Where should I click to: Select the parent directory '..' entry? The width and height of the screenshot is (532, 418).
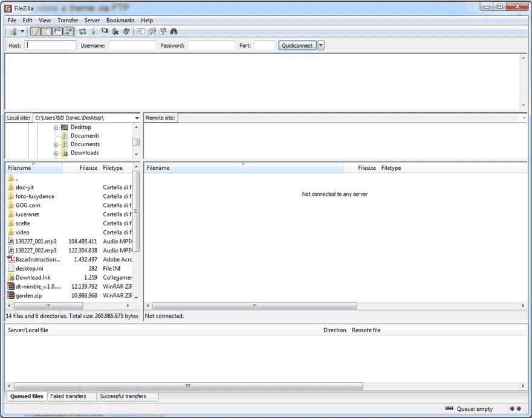point(69,178)
